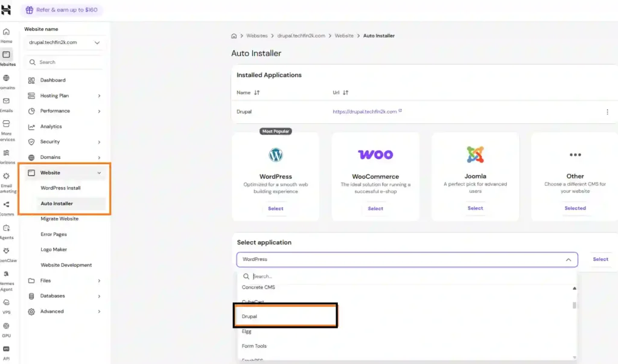Open the Emails envelope icon in left rail
618x364 pixels.
point(6,101)
